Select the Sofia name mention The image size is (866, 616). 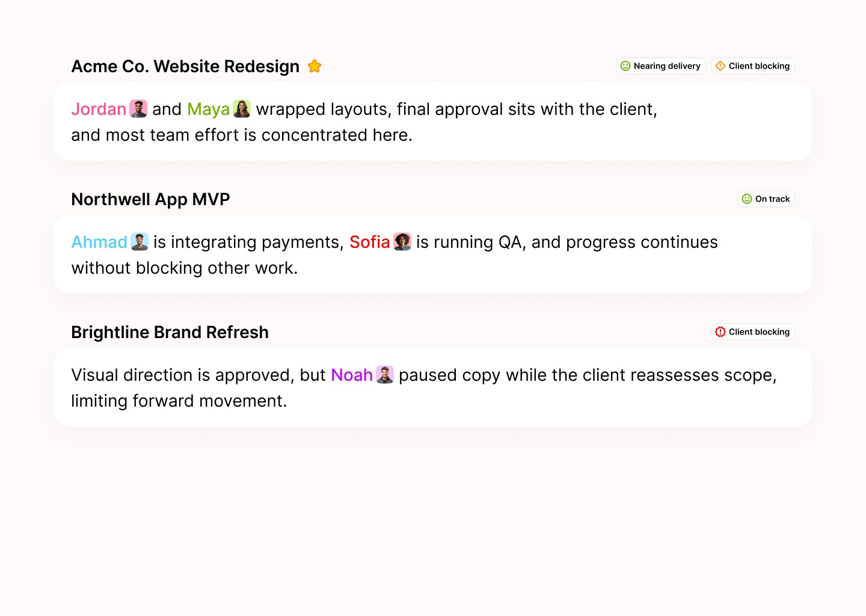tap(369, 242)
